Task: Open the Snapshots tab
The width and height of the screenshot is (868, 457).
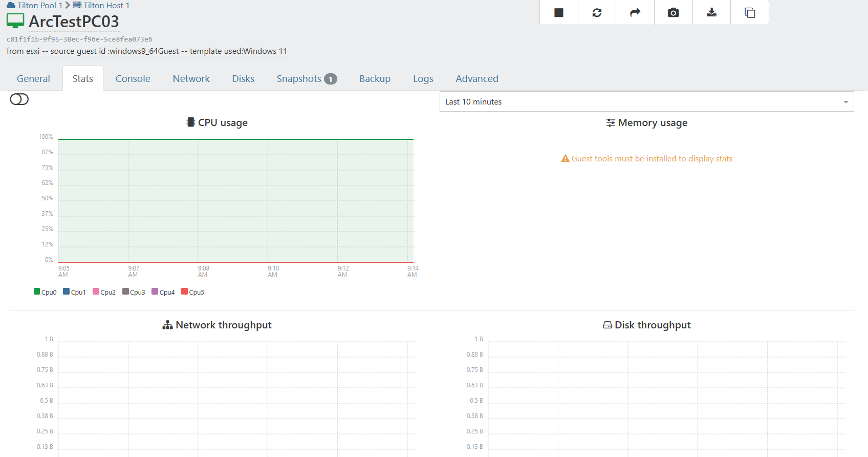Action: point(306,79)
